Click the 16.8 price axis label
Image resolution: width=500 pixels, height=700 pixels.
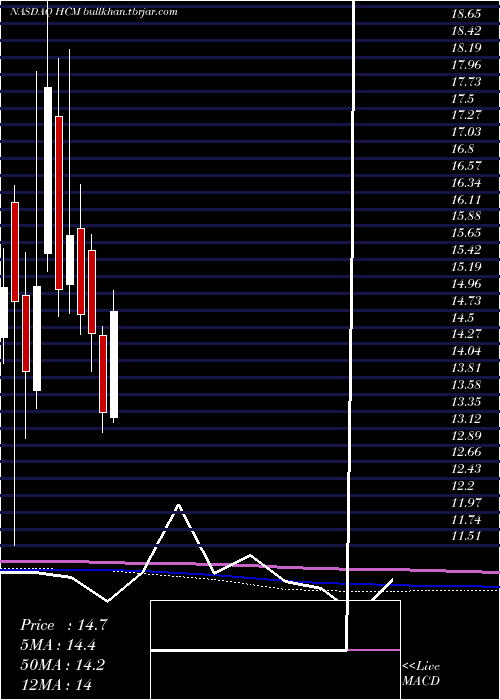[462, 149]
